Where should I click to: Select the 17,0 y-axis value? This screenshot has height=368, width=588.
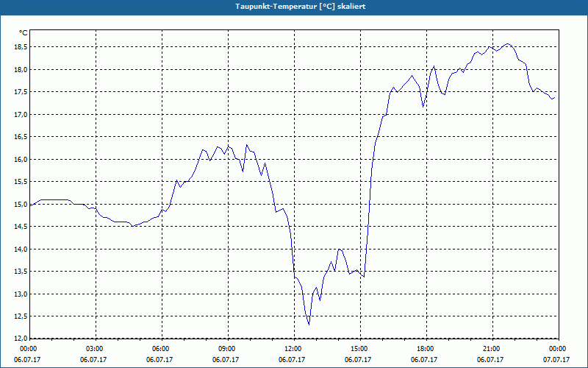pos(21,115)
